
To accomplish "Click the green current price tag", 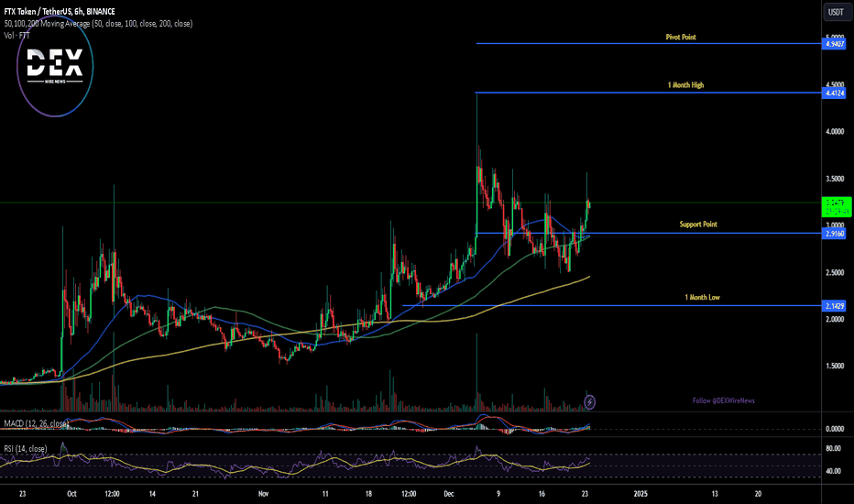I will (837, 207).
